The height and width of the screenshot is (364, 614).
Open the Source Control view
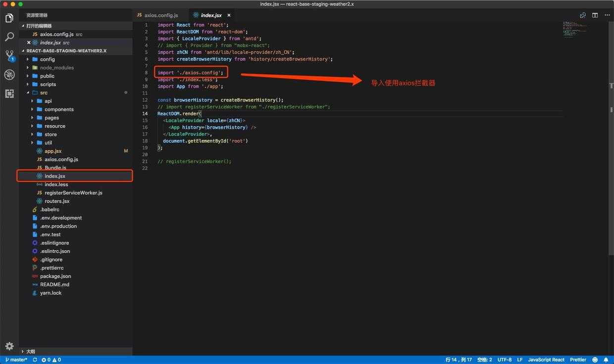(9, 55)
